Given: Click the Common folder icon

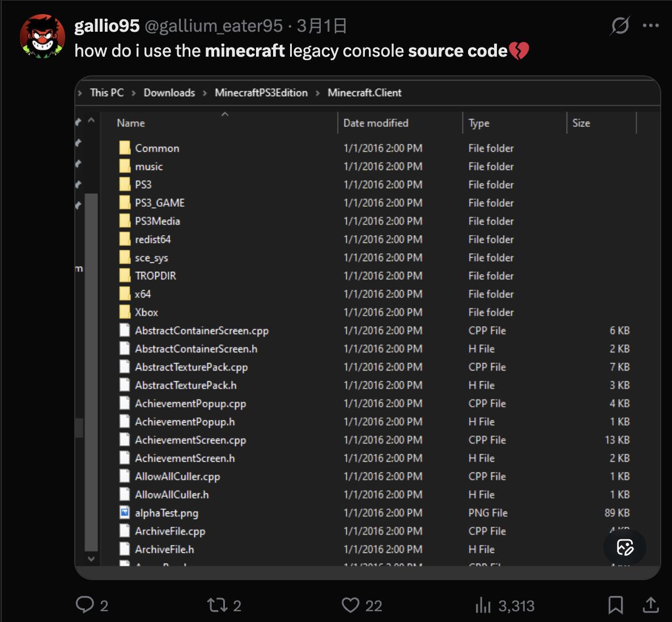Looking at the screenshot, I should 125,148.
